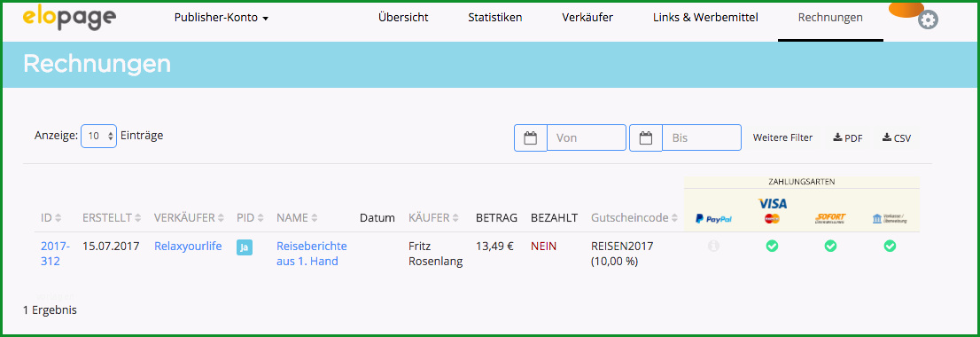Click the green checkmark under Vorkasse
The height and width of the screenshot is (337, 980).
coord(890,247)
